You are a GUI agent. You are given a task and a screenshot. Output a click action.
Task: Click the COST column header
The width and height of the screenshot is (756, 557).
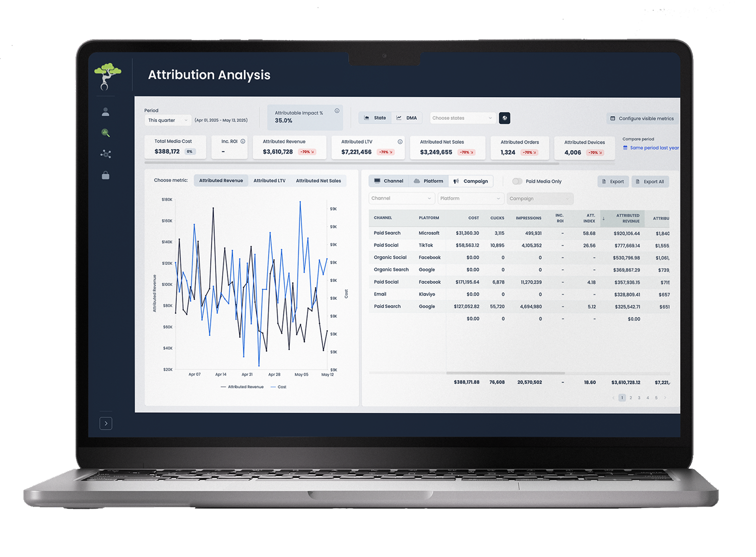coord(474,218)
